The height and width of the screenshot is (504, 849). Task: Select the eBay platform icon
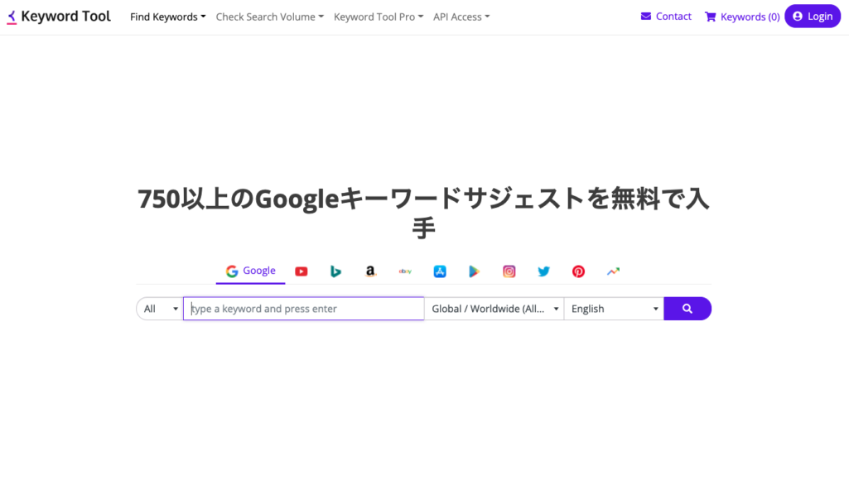(405, 271)
